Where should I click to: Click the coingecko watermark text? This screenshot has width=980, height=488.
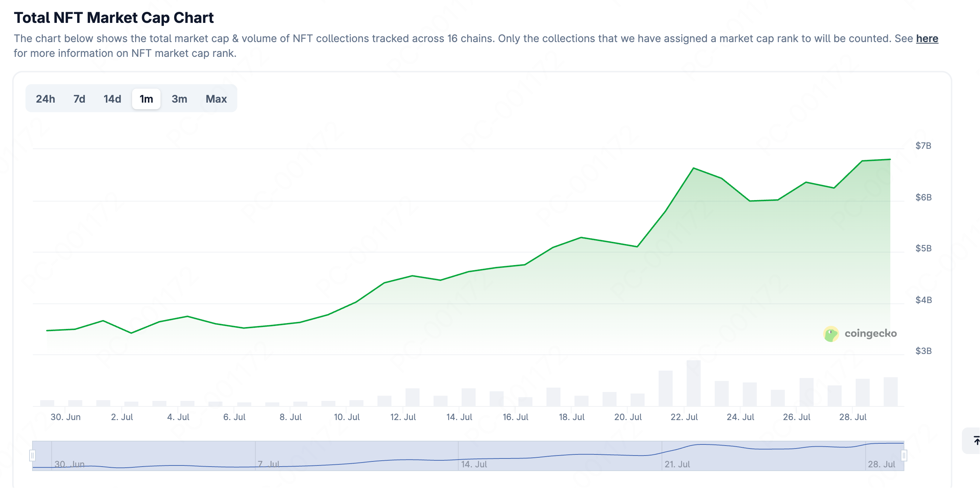pos(870,333)
